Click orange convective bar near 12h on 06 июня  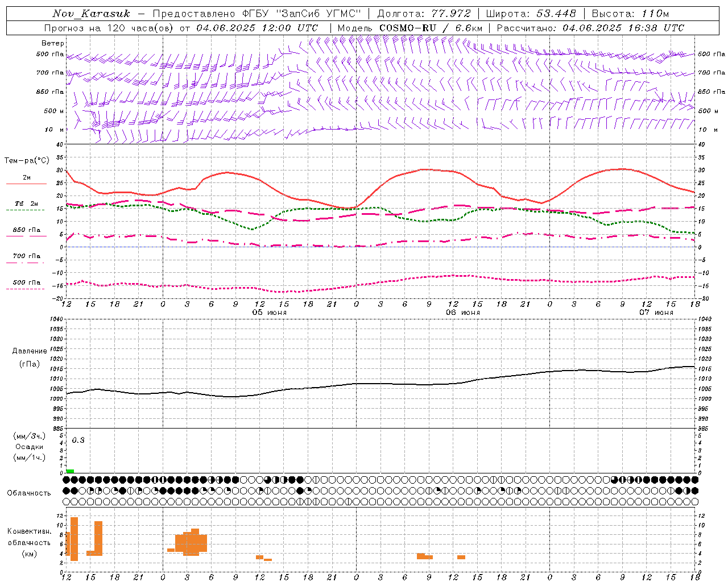coord(461,557)
